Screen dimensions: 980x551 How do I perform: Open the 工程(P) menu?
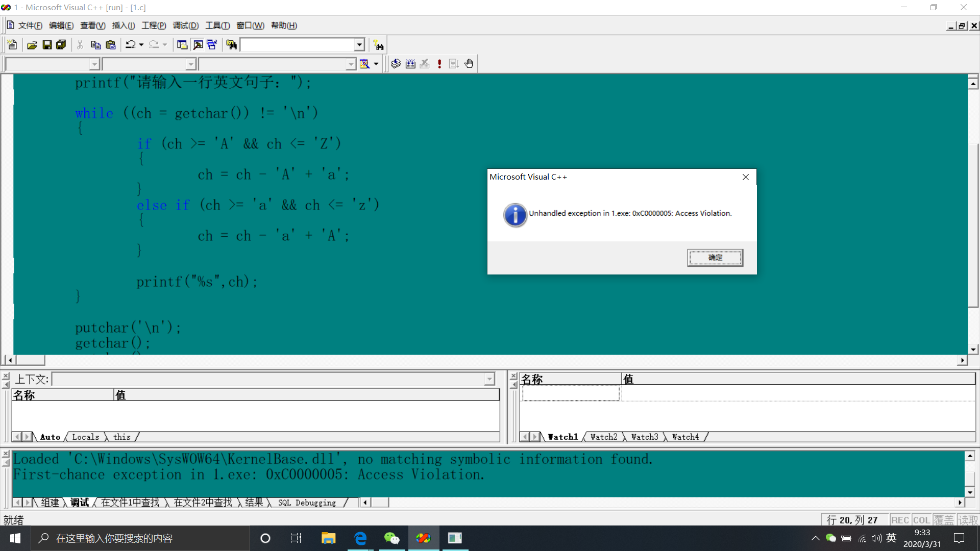pyautogui.click(x=154, y=26)
